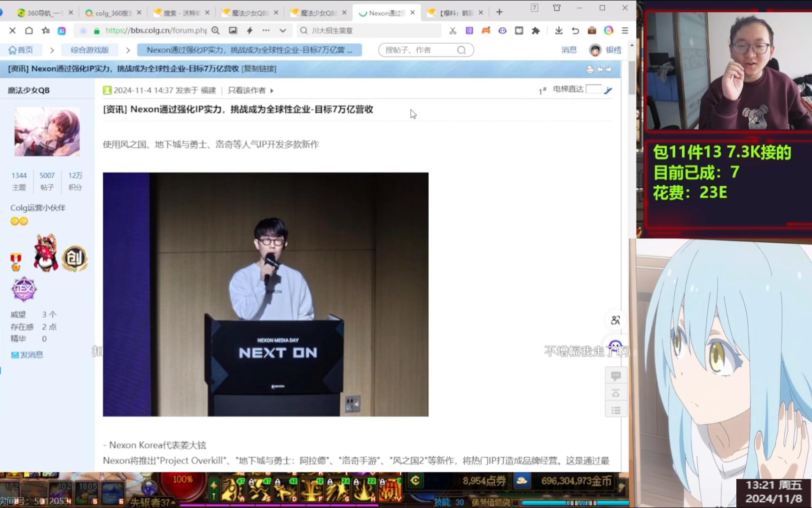Click the back-to-top floating button

(x=616, y=393)
